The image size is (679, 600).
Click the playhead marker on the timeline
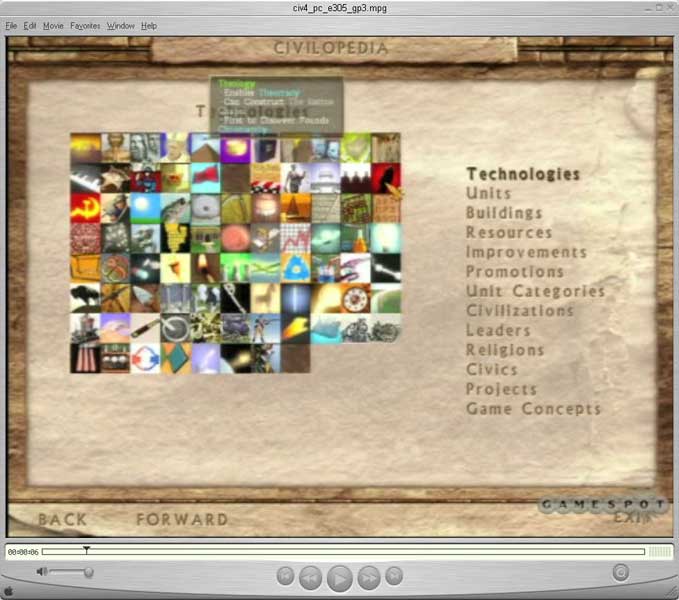click(x=86, y=550)
